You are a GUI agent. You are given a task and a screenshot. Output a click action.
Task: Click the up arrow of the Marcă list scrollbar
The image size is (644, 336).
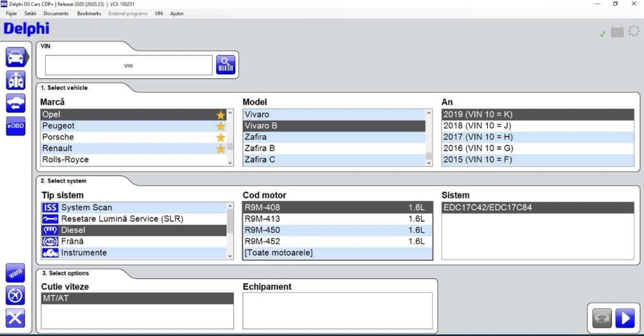[230, 113]
